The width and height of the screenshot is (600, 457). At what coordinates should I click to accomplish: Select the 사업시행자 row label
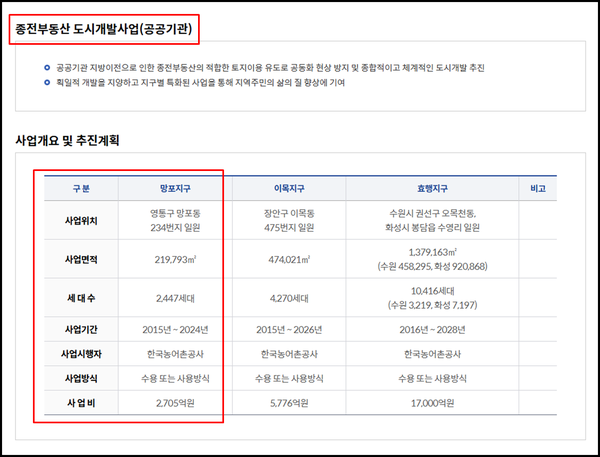tap(81, 354)
